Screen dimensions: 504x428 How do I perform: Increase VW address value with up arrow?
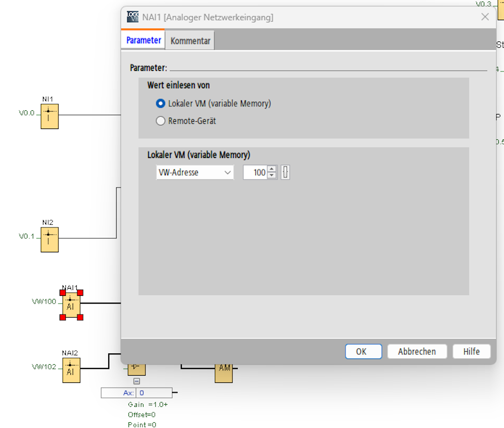tap(271, 169)
